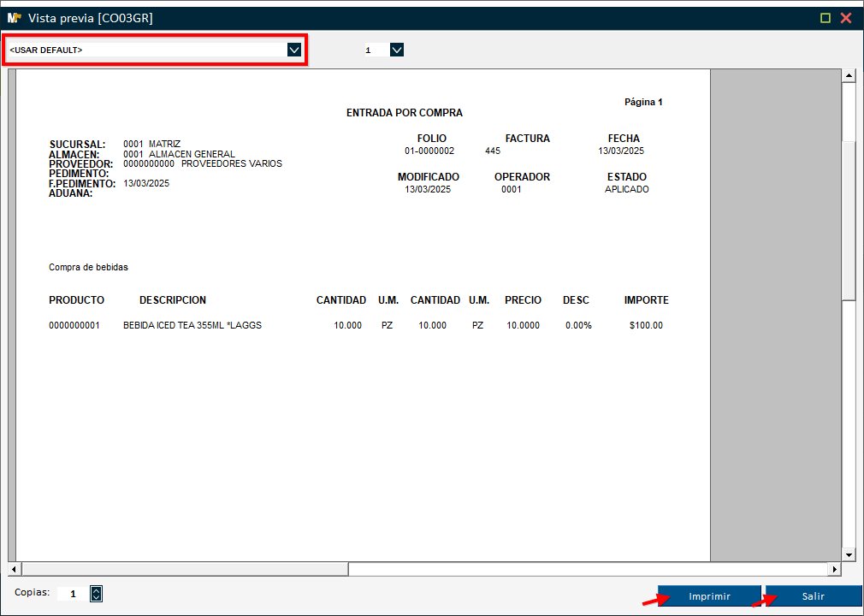This screenshot has height=616, width=864.
Task: Click the MODIFICADO date 13/03/2025
Action: coord(428,190)
